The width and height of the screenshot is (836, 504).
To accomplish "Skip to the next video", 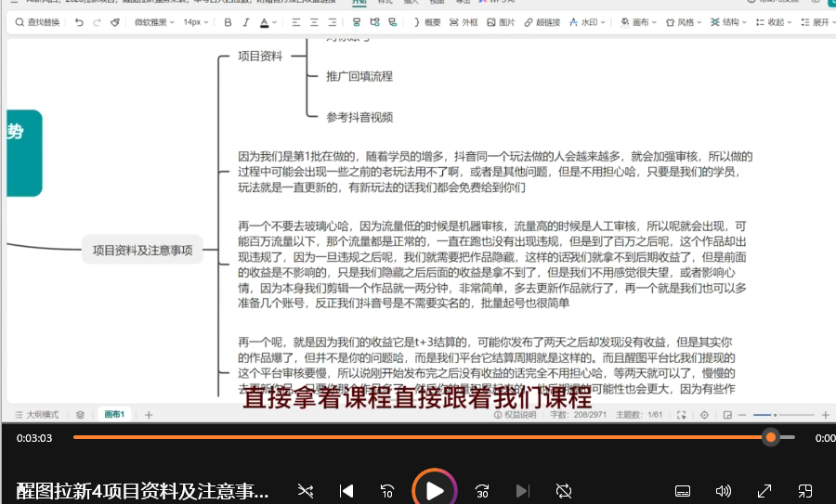I will pyautogui.click(x=522, y=491).
